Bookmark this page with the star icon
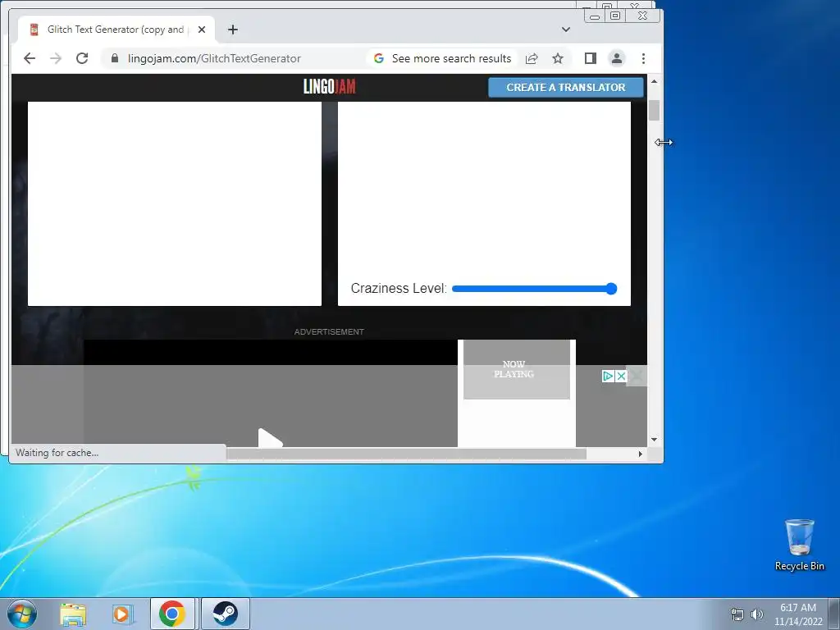This screenshot has height=630, width=840. point(558,58)
